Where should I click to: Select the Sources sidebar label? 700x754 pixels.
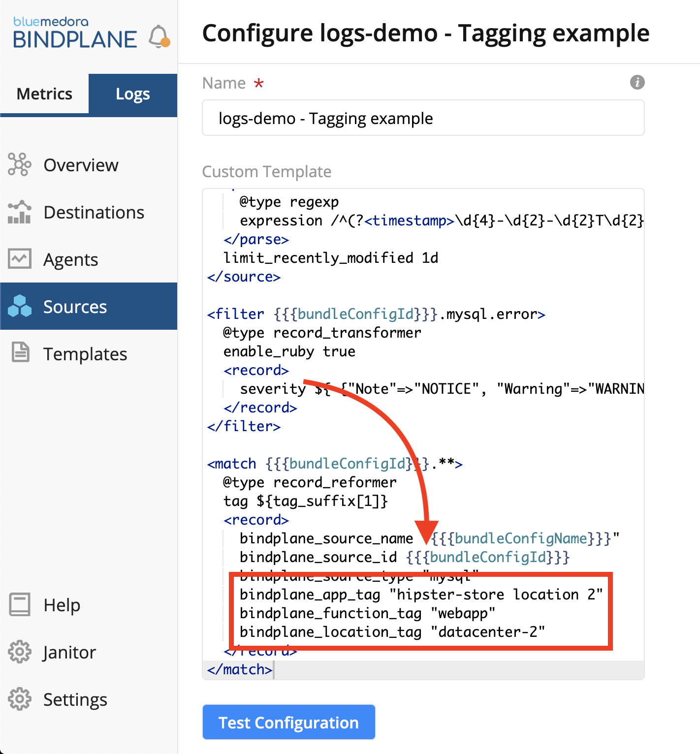pyautogui.click(x=75, y=307)
